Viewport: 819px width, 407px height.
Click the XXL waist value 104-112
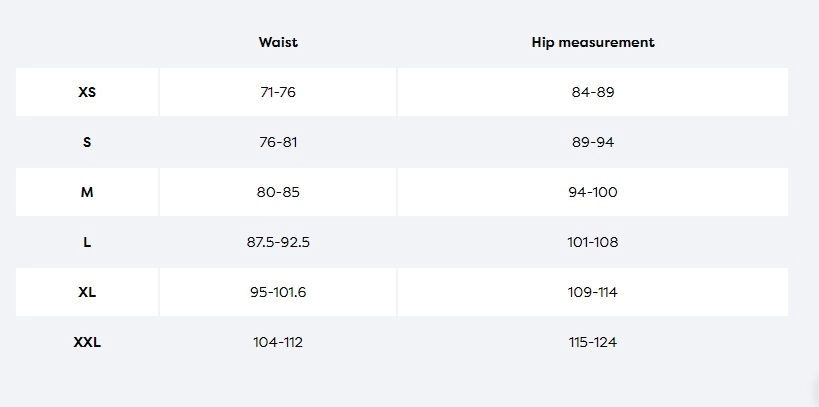pyautogui.click(x=278, y=343)
